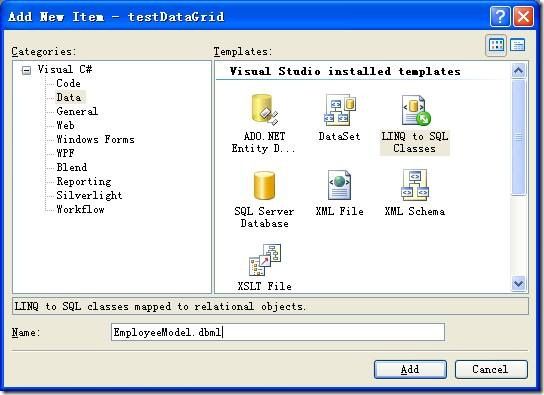This screenshot has height=395, width=544.
Task: Select the Reporting category
Action: tap(84, 181)
